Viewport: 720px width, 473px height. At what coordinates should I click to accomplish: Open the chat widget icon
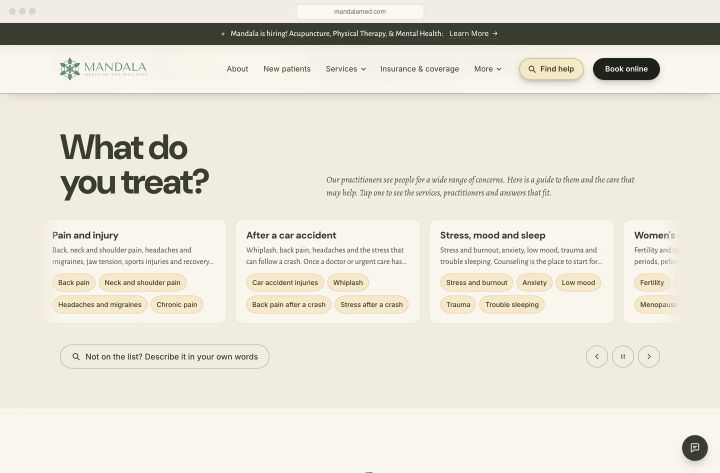695,447
